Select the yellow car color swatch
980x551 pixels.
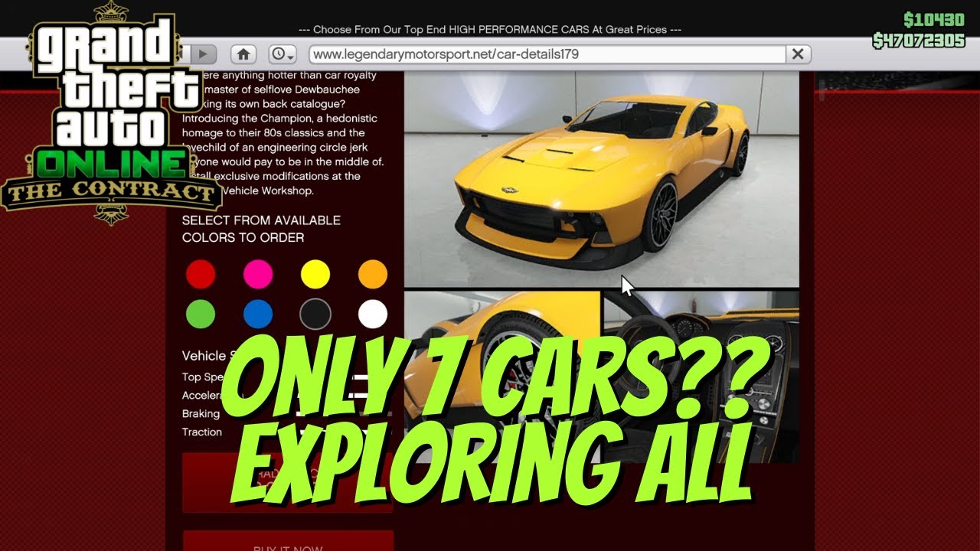point(315,274)
